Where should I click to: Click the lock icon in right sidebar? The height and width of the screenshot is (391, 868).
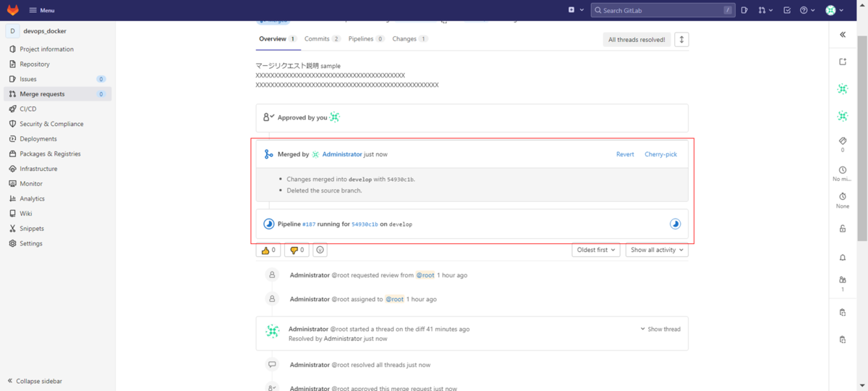[843, 229]
